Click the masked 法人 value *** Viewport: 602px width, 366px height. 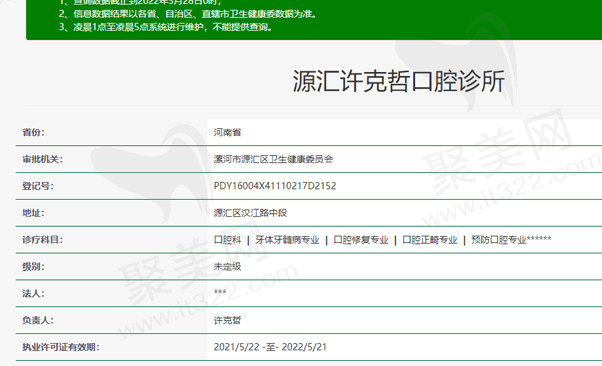tap(220, 292)
